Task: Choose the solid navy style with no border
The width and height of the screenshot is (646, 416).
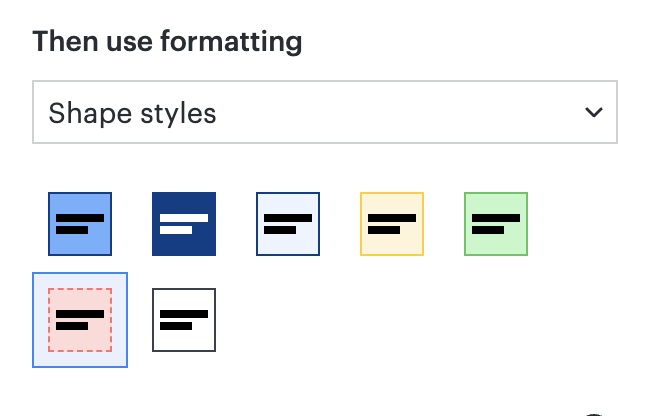Action: [184, 224]
